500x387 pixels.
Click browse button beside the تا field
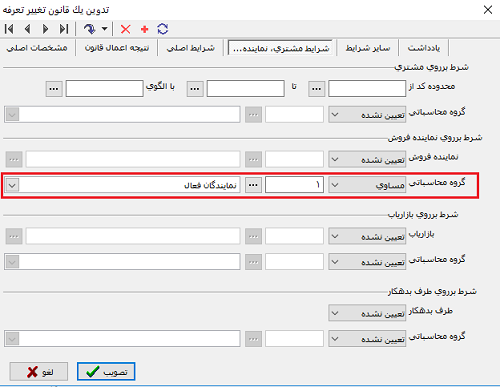[195, 89]
